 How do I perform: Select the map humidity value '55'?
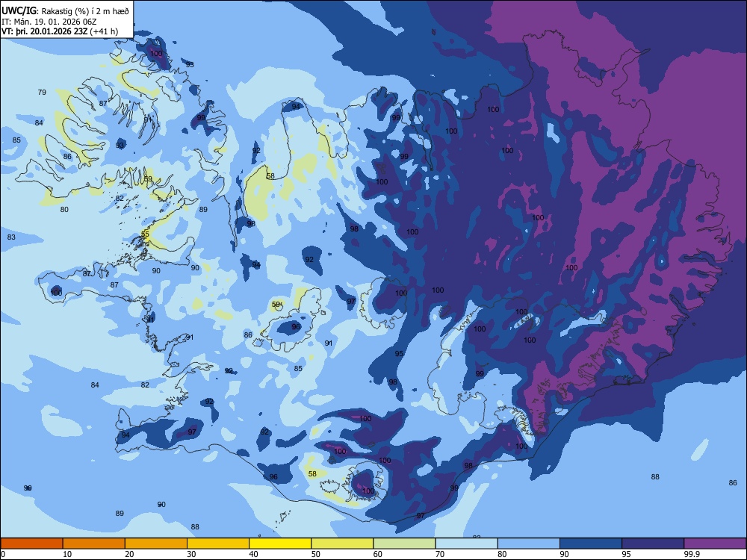[x=146, y=234]
